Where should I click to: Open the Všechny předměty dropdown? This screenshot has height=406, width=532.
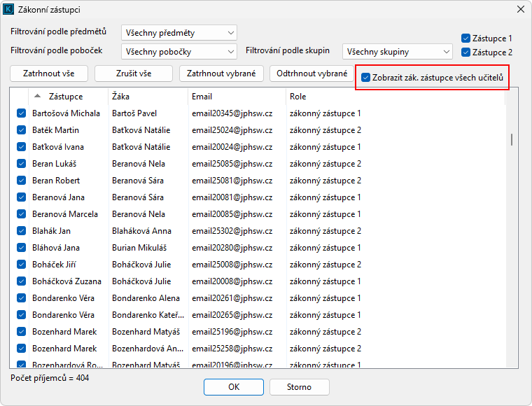tap(179, 33)
